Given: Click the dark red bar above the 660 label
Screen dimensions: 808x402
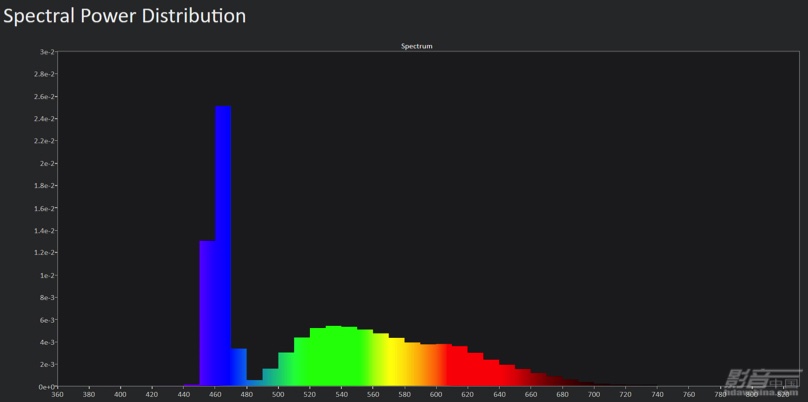Looking at the screenshot, I should click(523, 377).
